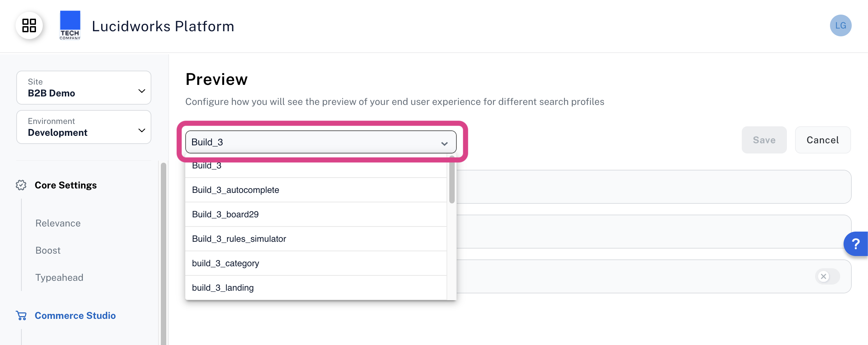Image resolution: width=868 pixels, height=345 pixels.
Task: Click the Core Settings gear icon
Action: (21, 185)
